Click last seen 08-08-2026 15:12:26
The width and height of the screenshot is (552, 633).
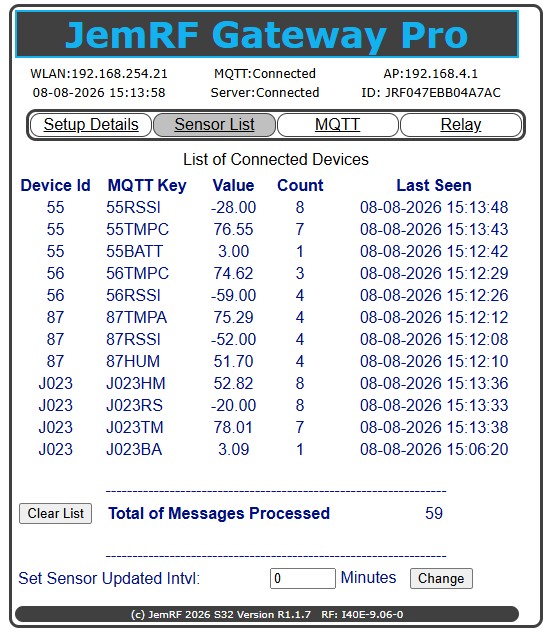click(434, 296)
